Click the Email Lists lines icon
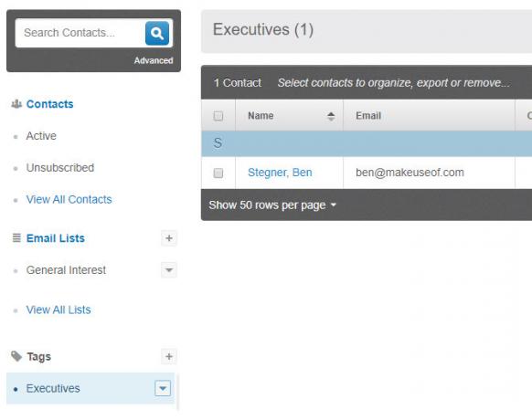 (16, 238)
